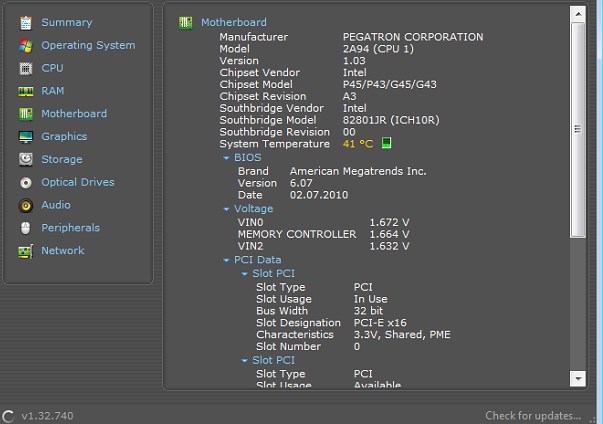Click the Version 1.03 motherboard value

click(x=354, y=61)
